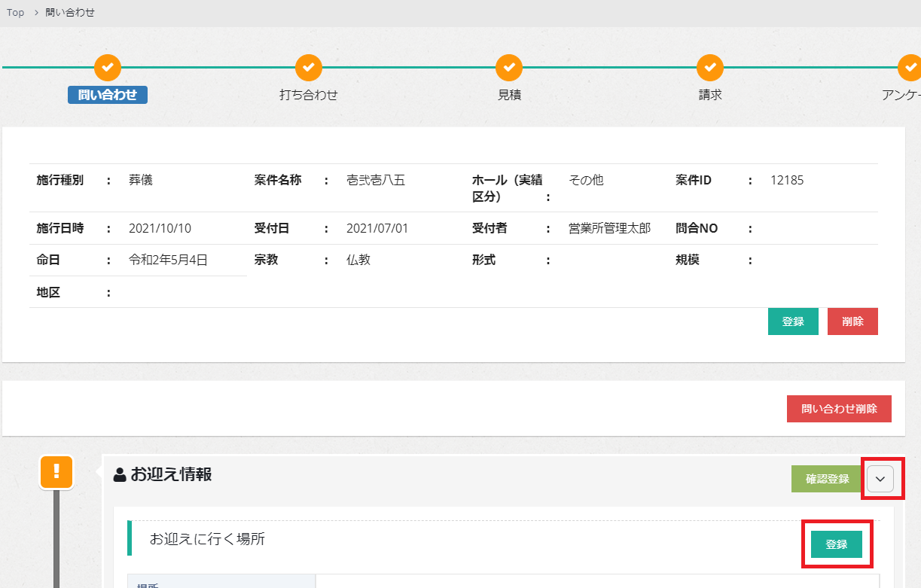Click the 確認登録 button
921x588 pixels.
(827, 479)
